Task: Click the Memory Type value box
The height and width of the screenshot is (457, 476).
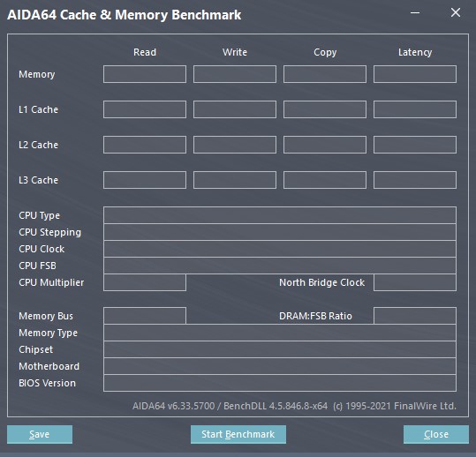Action: pos(280,333)
